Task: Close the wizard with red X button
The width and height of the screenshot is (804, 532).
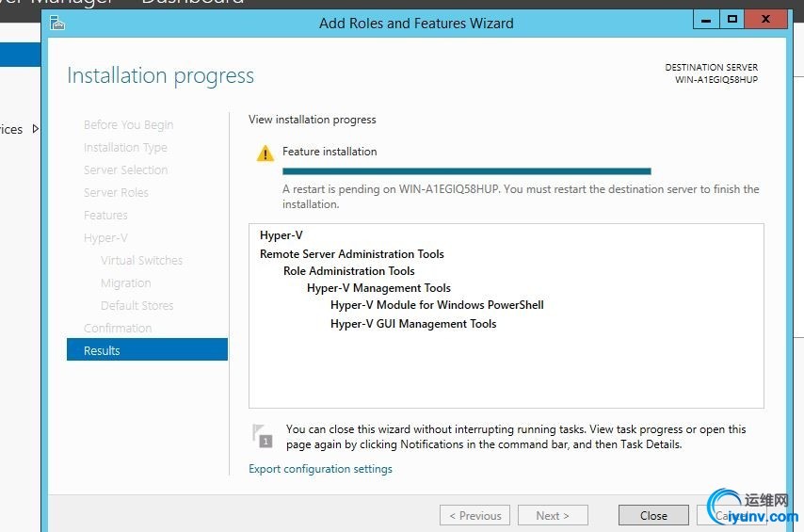Action: coord(765,20)
